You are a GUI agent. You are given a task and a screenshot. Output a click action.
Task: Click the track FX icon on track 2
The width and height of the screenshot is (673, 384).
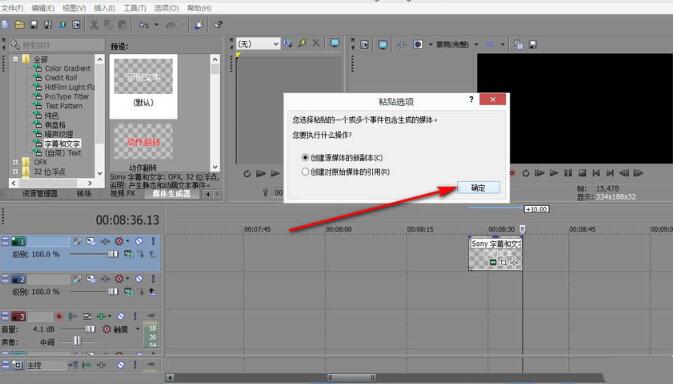tap(105, 279)
